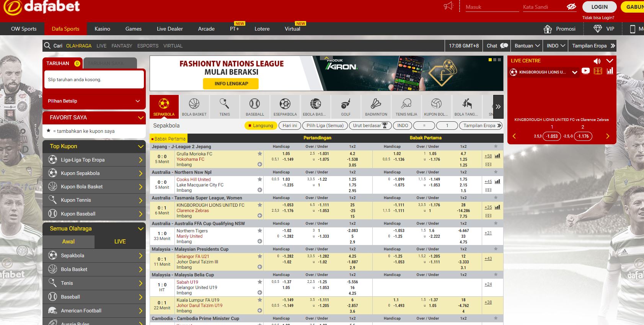Screen dimensions: 644x325
Task: Toggle Langsung live filter
Action: pyautogui.click(x=261, y=126)
